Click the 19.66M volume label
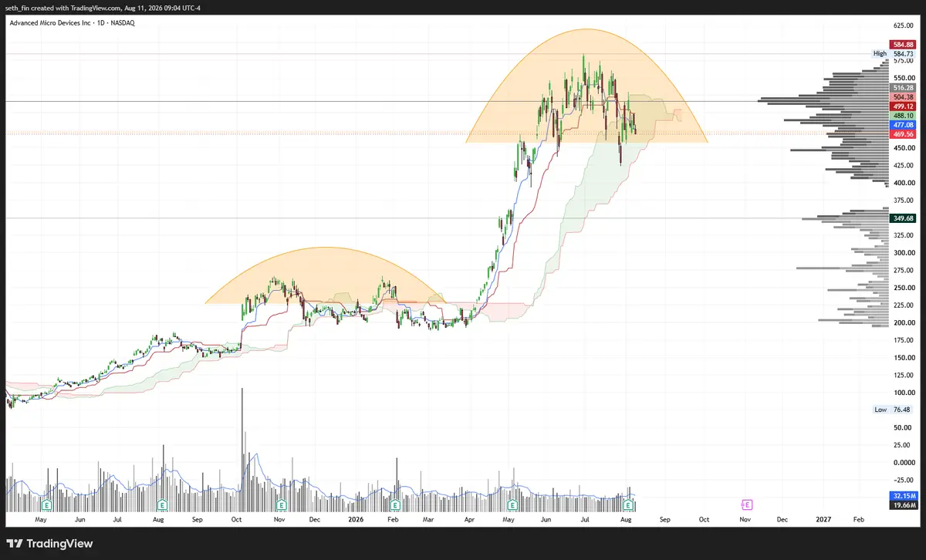 click(x=903, y=505)
